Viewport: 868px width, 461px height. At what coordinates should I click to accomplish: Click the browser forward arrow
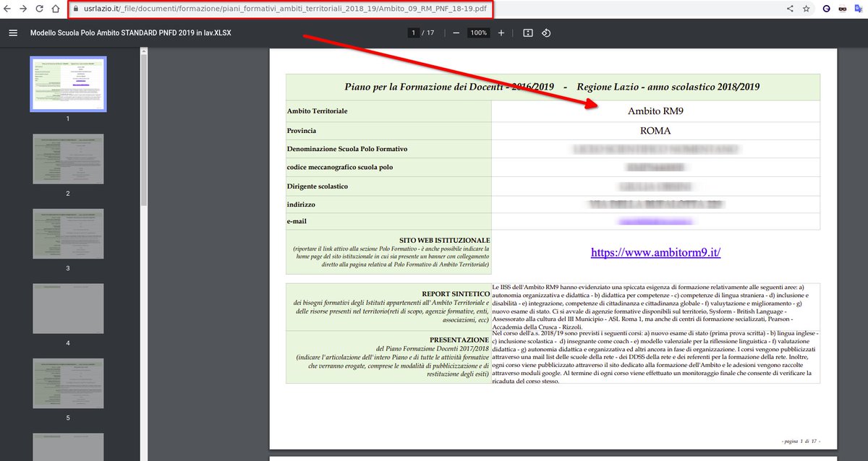tap(22, 9)
